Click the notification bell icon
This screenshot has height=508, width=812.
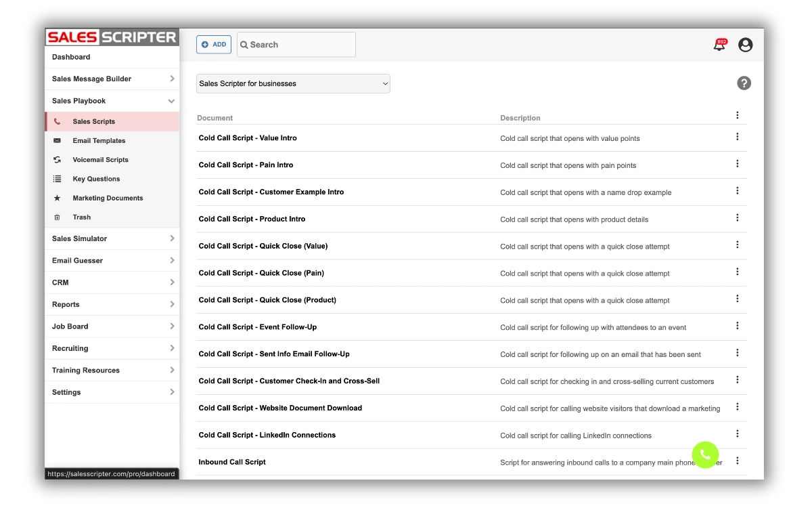point(719,45)
